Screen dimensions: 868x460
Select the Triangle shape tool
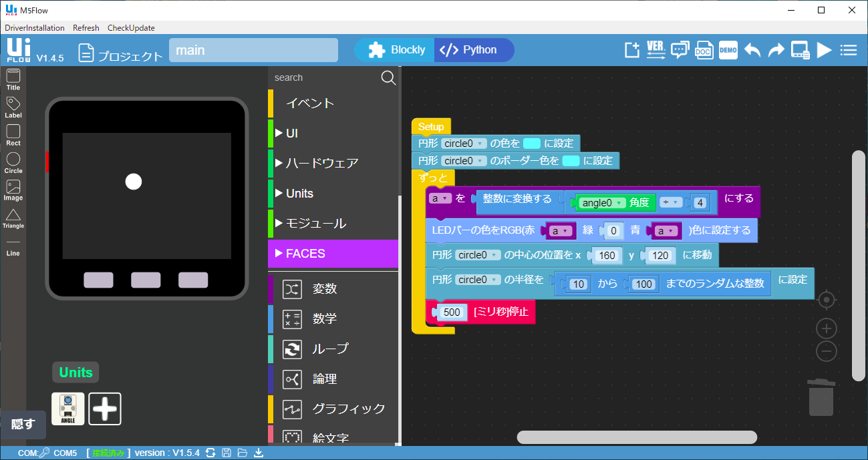[x=13, y=218]
